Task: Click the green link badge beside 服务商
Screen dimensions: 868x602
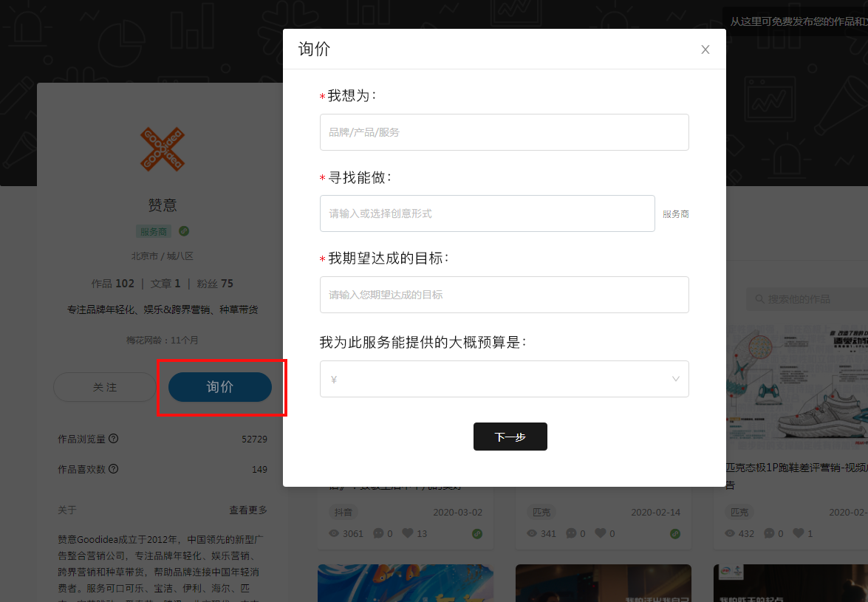Action: [x=184, y=231]
